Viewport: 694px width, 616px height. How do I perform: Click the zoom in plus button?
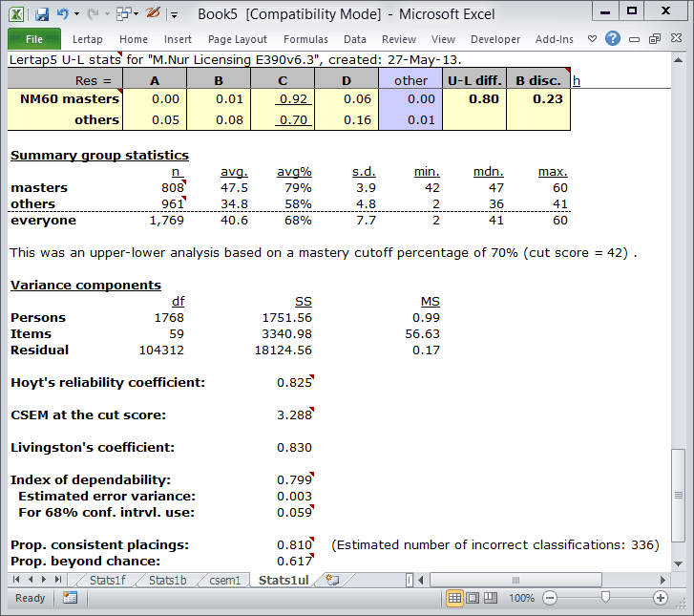(x=661, y=598)
